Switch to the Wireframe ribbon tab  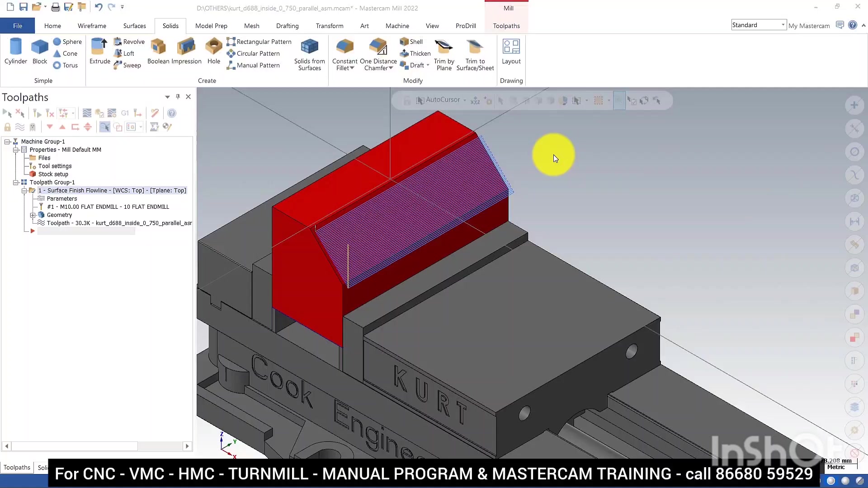92,26
